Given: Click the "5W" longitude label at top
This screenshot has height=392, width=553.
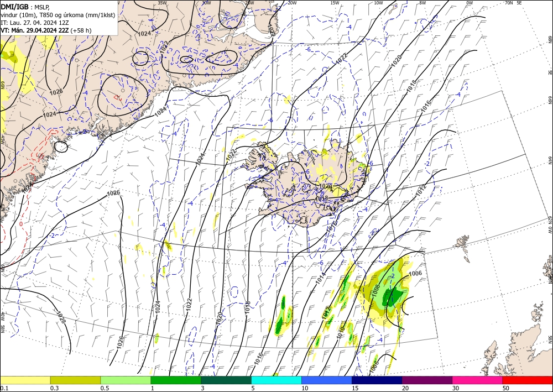Looking at the screenshot, I should 423,3.
